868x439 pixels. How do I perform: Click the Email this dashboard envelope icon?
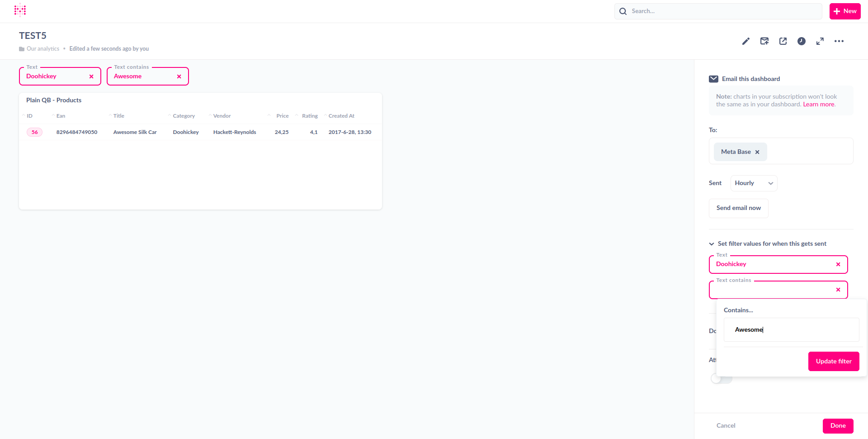click(713, 79)
